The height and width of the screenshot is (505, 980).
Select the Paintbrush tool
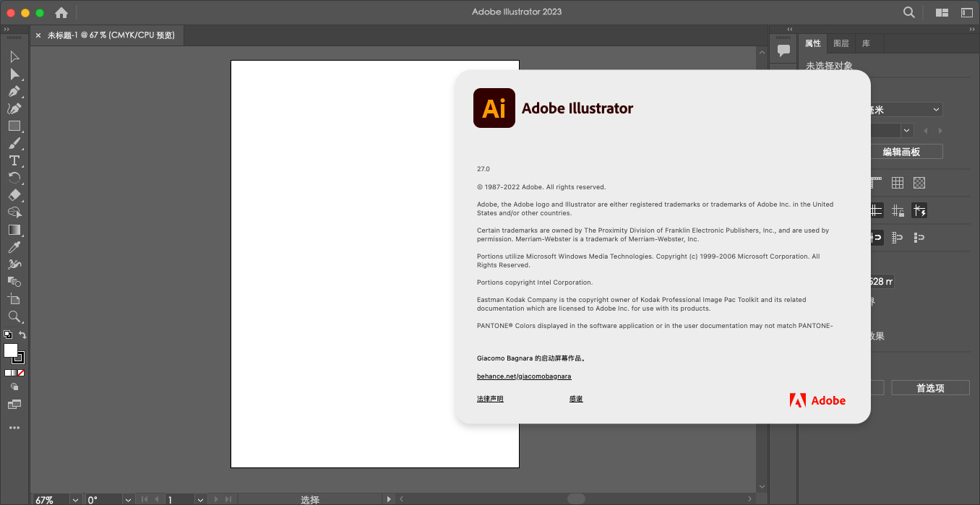(x=14, y=143)
